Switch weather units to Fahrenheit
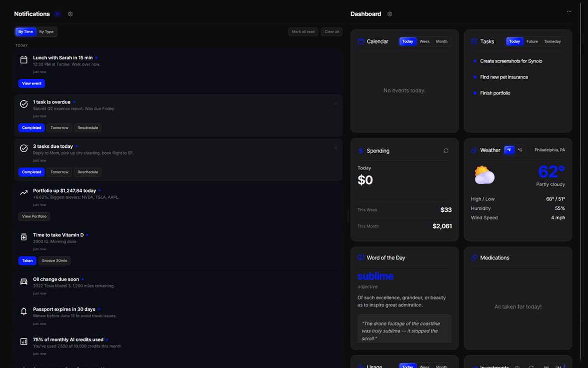This screenshot has height=368, width=588. tap(509, 150)
